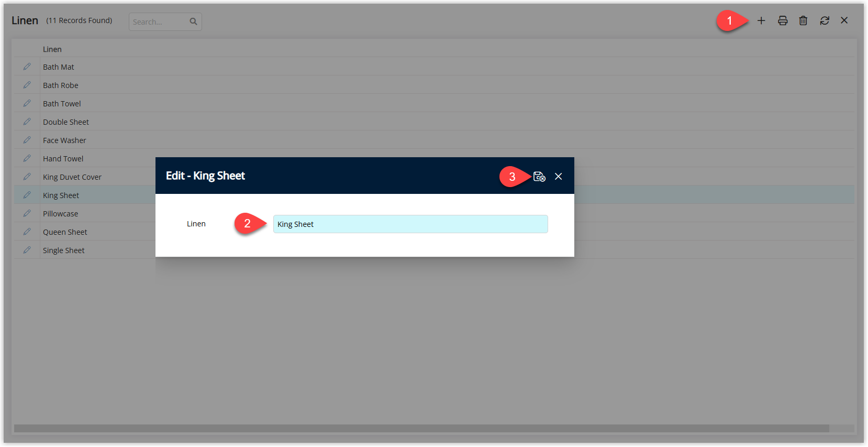Save and exit the Edit King Sheet dialog
The height and width of the screenshot is (447, 868).
(539, 177)
